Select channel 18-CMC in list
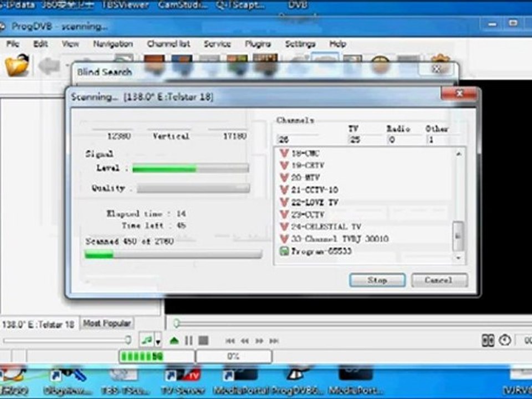 click(x=305, y=154)
